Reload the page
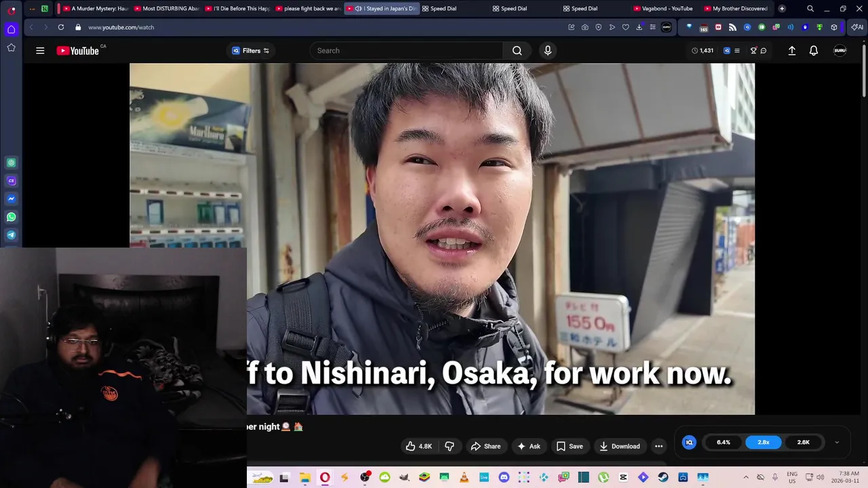This screenshot has width=868, height=488. point(61,27)
